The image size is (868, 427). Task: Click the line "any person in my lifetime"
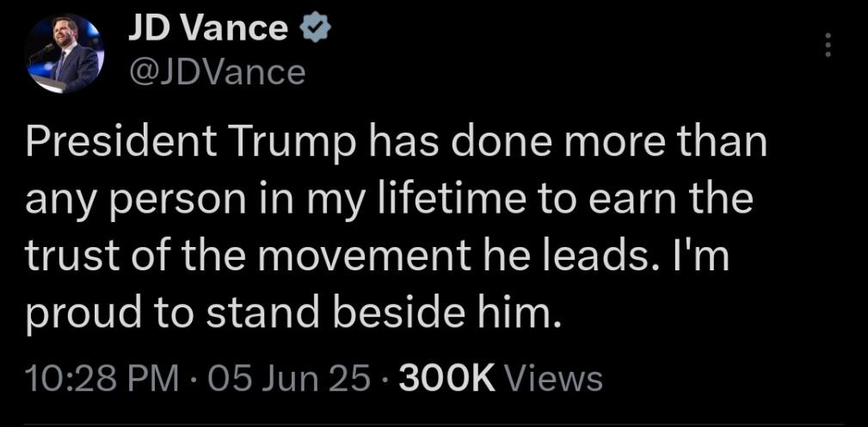[389, 201]
